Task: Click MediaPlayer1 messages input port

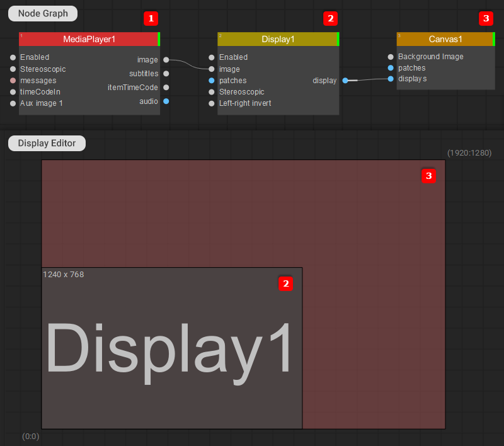Action: (x=13, y=81)
